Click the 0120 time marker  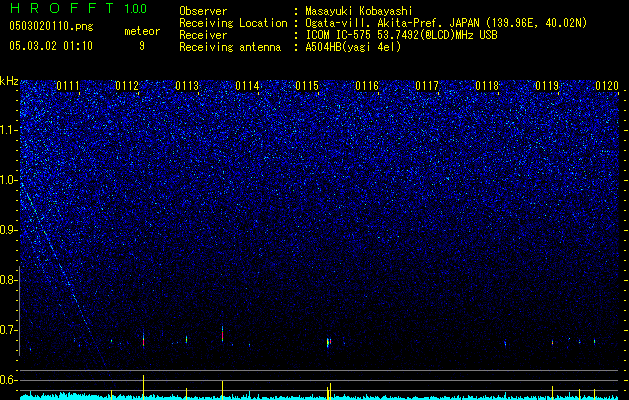click(x=607, y=86)
